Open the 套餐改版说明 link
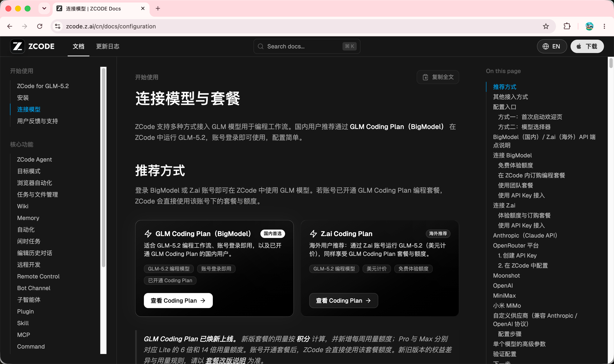This screenshot has width=614, height=364. pos(226,360)
